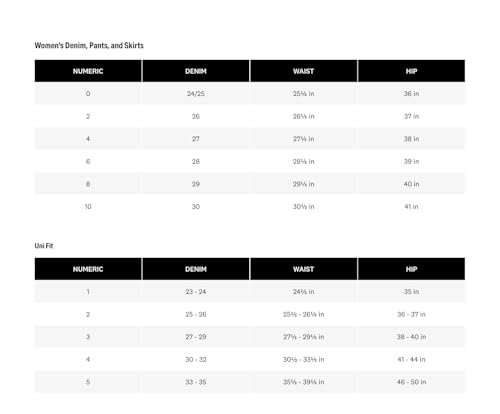Select the 41 in hip cell

pos(411,207)
